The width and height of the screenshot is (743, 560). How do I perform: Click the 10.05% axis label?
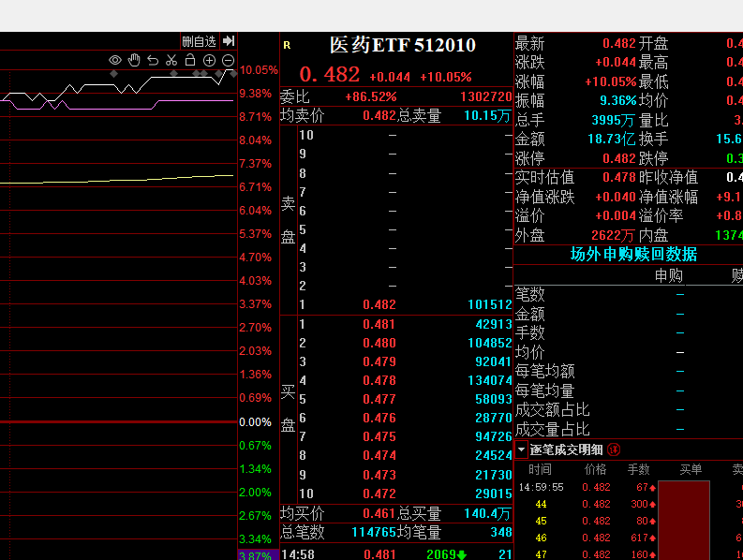[x=259, y=70]
